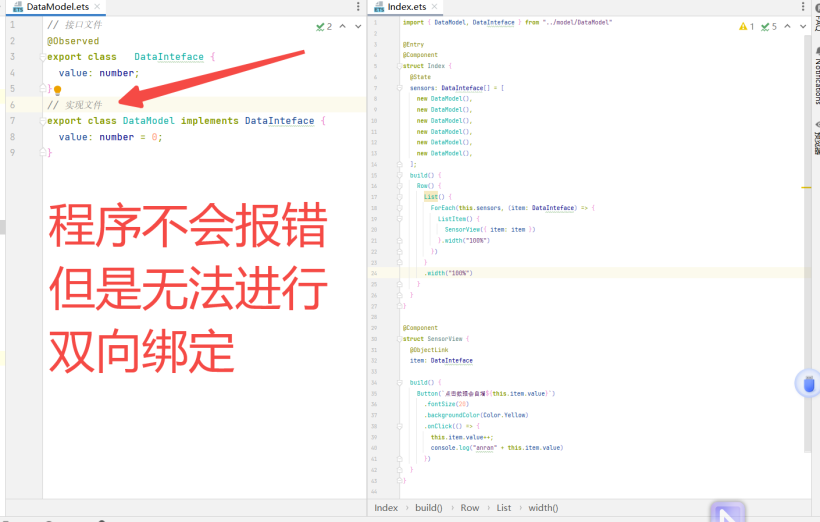
Task: Select the width() breadcrumb
Action: [x=543, y=508]
